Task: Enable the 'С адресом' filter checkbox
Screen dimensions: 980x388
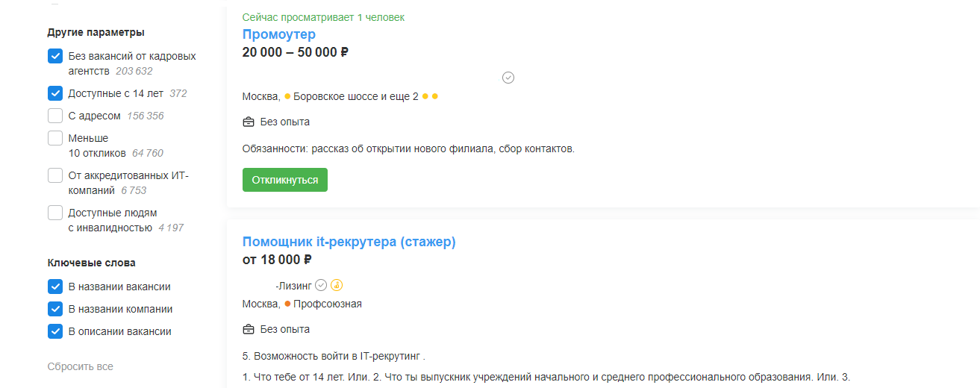Action: [x=55, y=116]
